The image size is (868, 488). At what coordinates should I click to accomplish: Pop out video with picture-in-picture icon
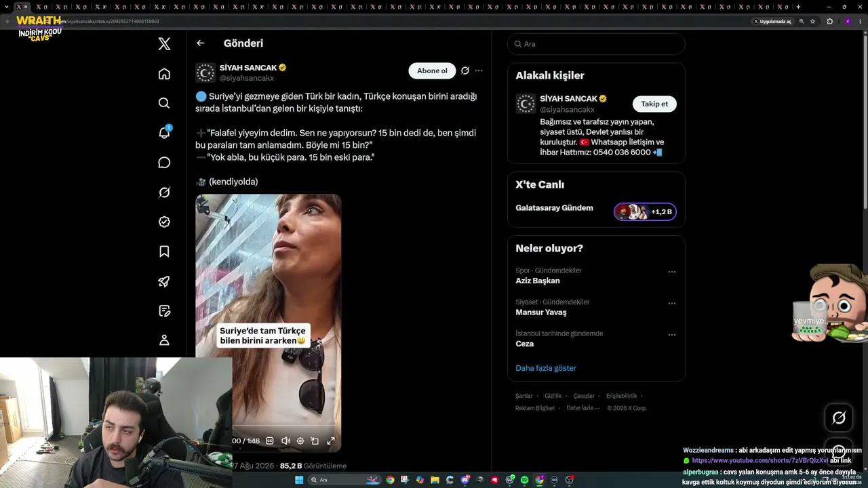[315, 441]
